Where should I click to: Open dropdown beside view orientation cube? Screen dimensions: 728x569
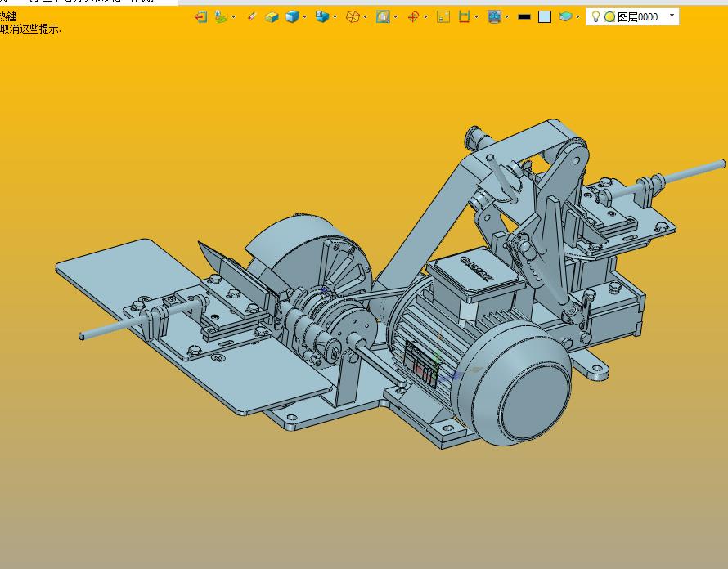(x=335, y=17)
